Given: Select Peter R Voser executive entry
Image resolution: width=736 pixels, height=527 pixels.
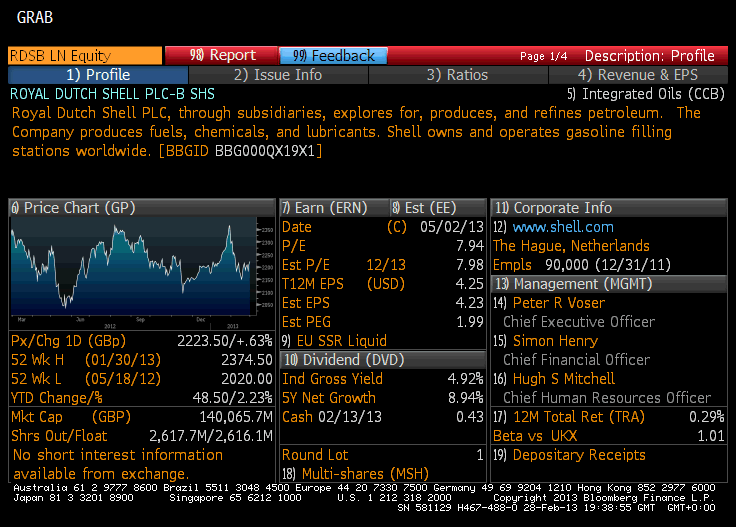Looking at the screenshot, I should coord(558,303).
